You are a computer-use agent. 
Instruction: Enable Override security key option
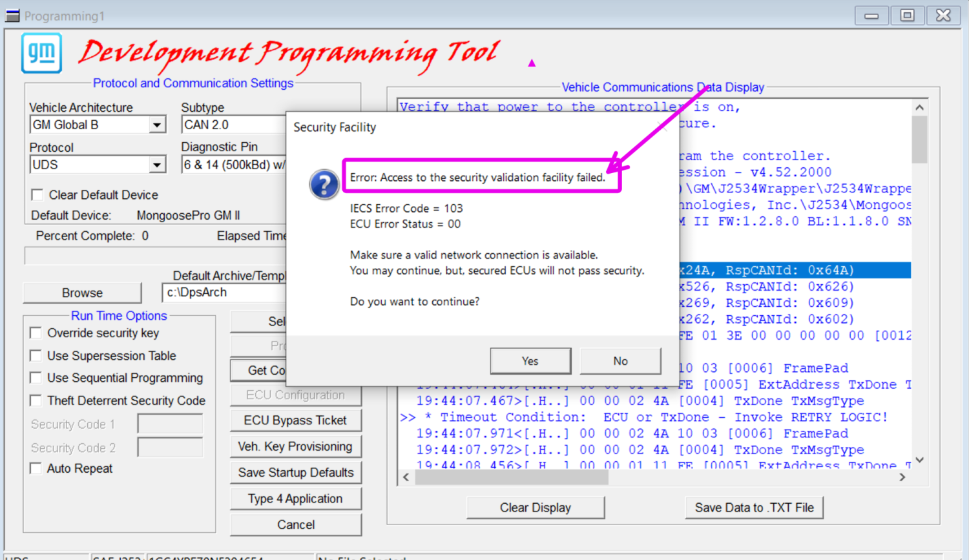point(36,333)
